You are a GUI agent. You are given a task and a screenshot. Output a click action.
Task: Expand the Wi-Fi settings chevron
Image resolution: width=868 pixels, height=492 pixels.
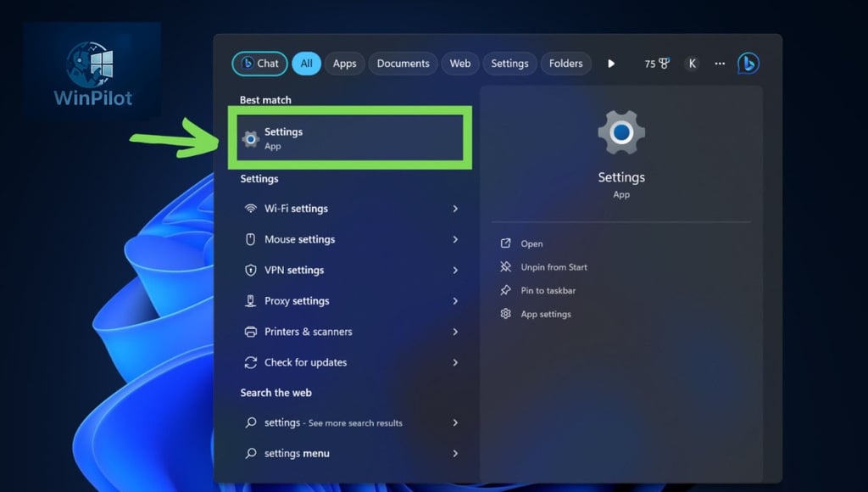coord(455,209)
